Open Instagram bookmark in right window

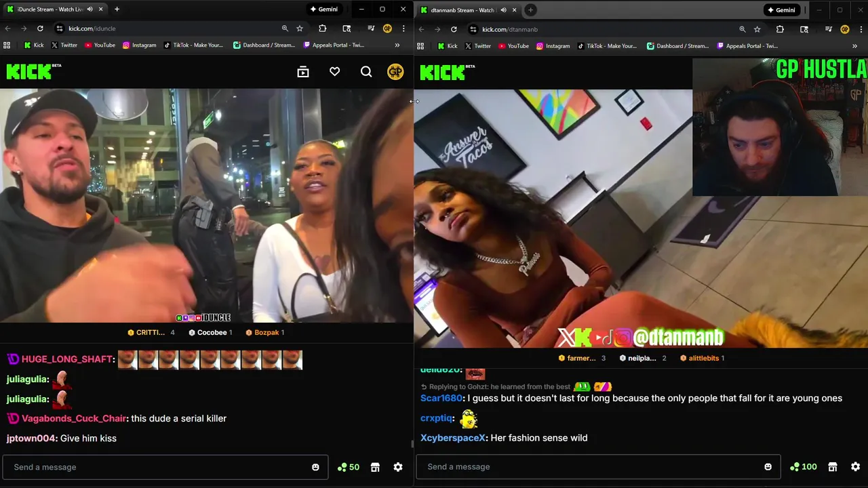[x=553, y=46]
